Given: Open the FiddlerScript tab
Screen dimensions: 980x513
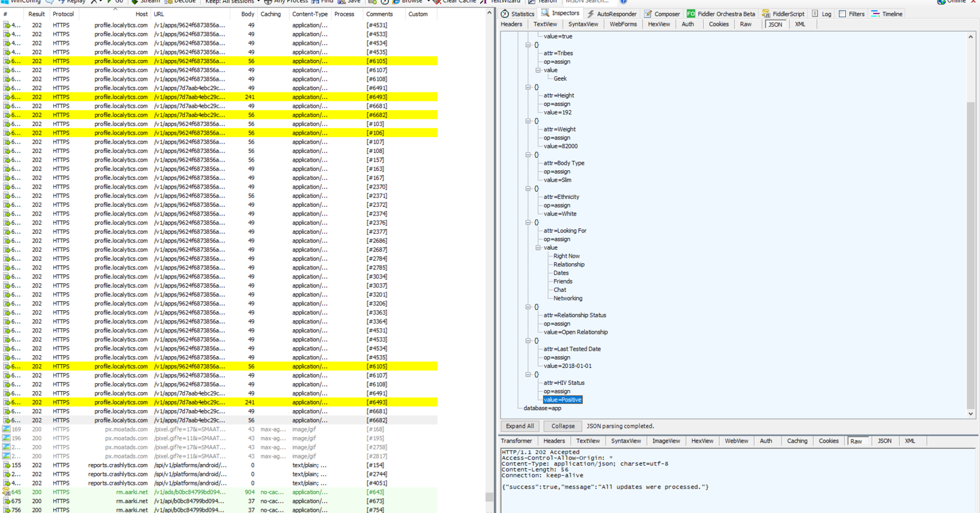Looking at the screenshot, I should (x=783, y=13).
